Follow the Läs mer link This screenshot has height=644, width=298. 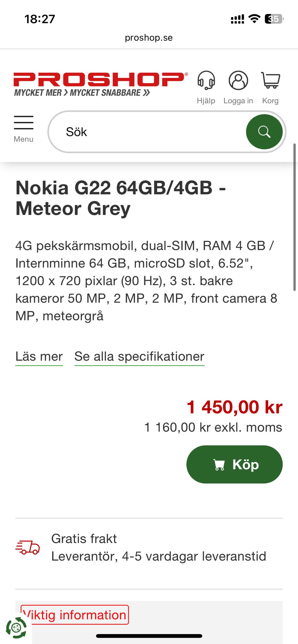coord(39,356)
